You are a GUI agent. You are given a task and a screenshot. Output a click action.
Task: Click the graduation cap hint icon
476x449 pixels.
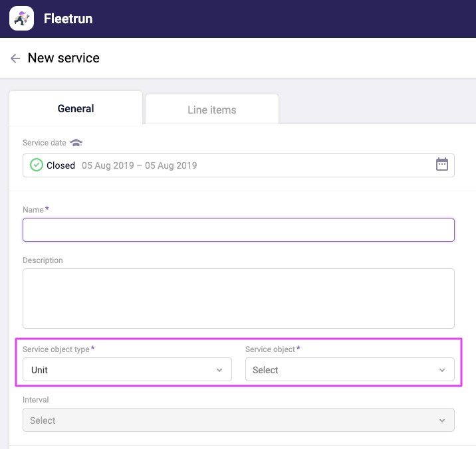(76, 143)
